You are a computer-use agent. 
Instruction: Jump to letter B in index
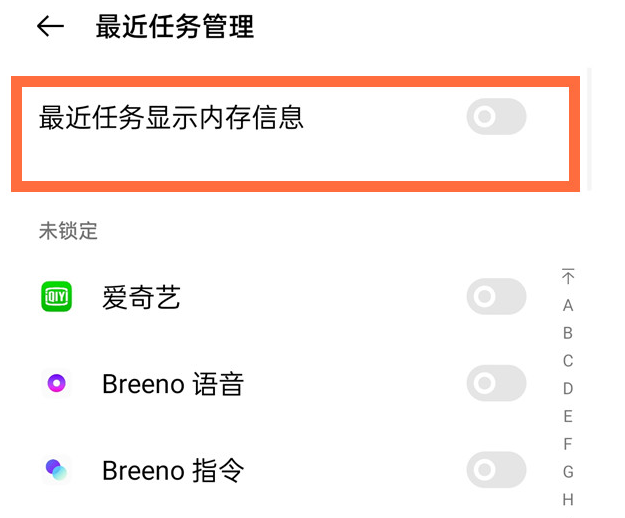[568, 333]
